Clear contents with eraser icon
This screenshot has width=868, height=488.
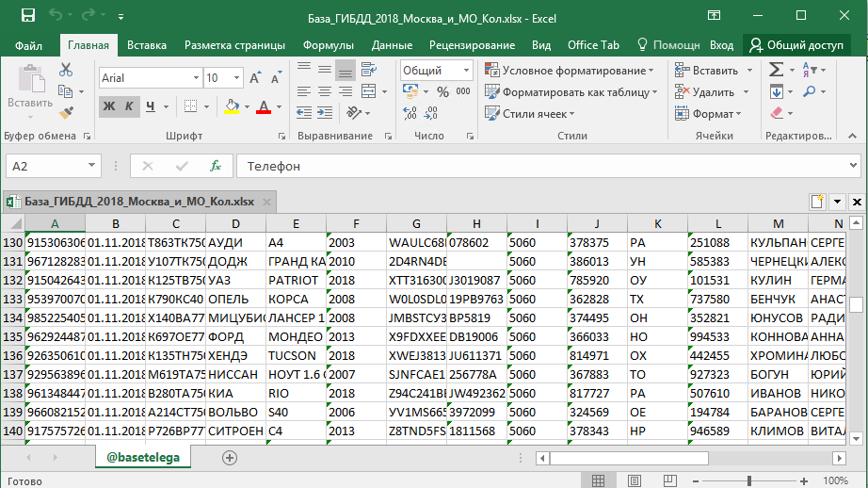click(x=777, y=113)
